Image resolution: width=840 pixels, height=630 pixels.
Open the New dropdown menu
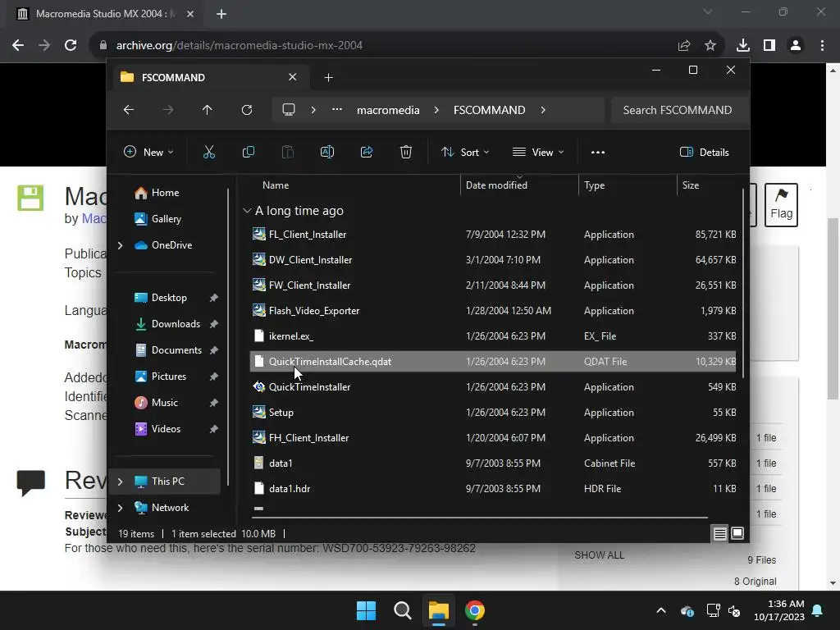pyautogui.click(x=149, y=152)
